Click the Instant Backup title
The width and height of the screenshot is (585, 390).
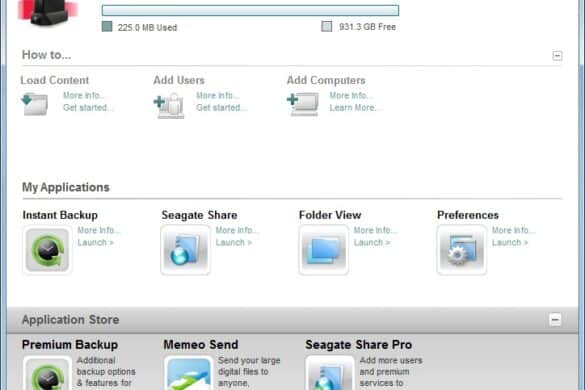point(60,215)
